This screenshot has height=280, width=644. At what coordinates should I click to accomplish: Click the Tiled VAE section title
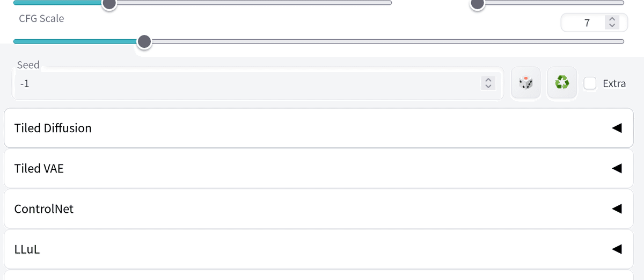(39, 168)
